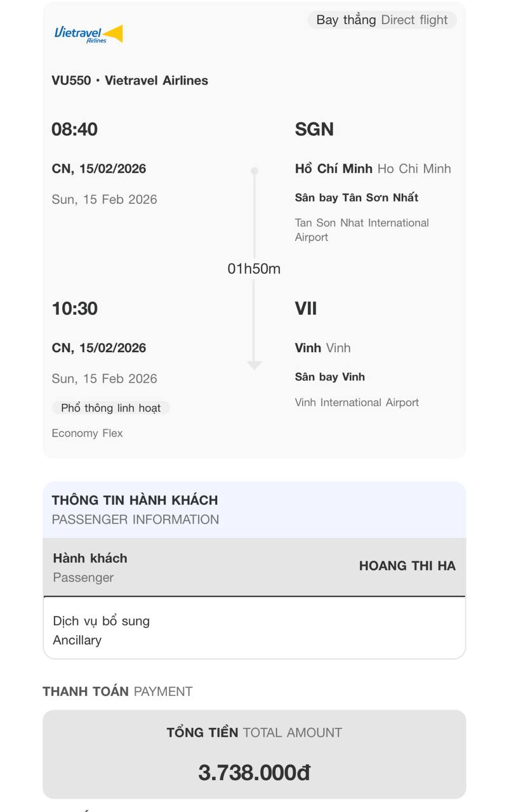Click passenger name HOANG THI HA

pyautogui.click(x=407, y=566)
